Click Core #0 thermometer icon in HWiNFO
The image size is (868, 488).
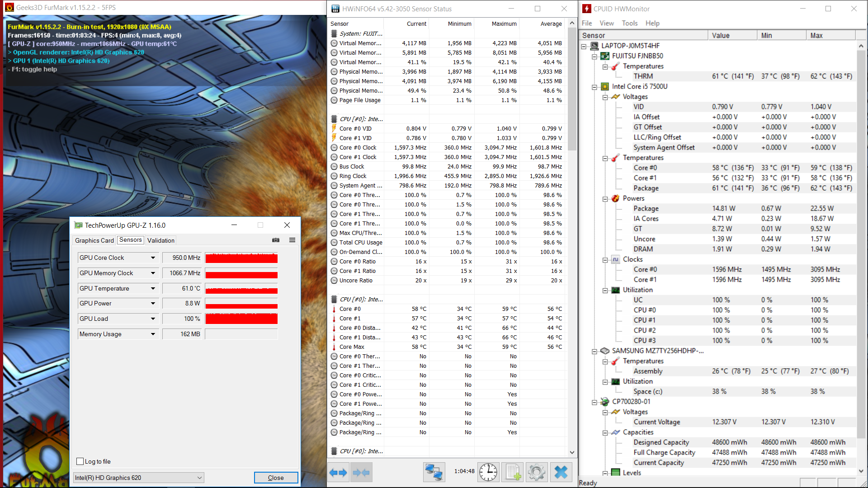pyautogui.click(x=334, y=309)
